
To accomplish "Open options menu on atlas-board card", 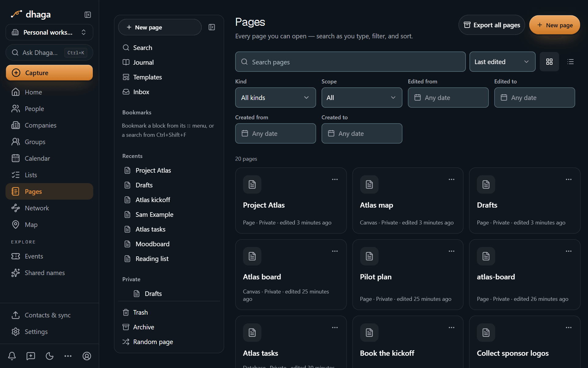I will pyautogui.click(x=569, y=251).
